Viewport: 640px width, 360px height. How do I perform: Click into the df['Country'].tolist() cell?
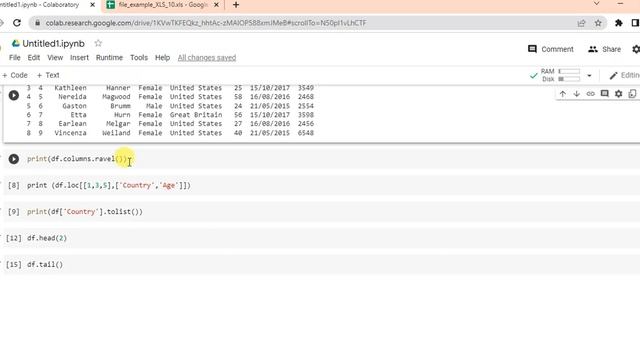click(85, 211)
